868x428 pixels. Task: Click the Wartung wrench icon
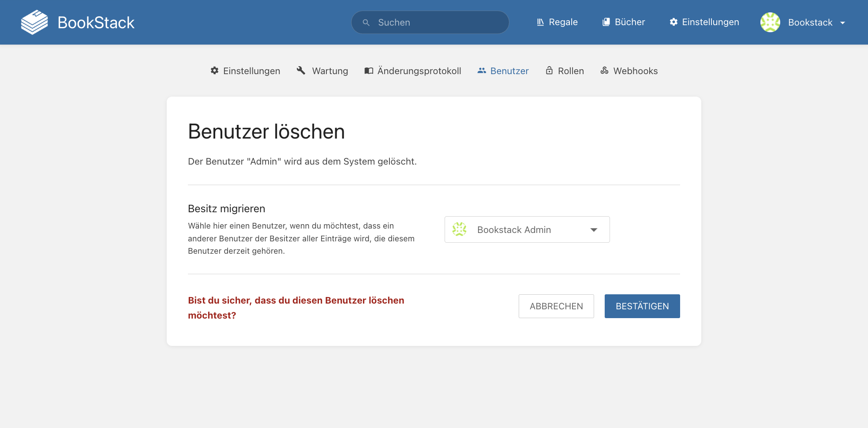[x=301, y=71]
